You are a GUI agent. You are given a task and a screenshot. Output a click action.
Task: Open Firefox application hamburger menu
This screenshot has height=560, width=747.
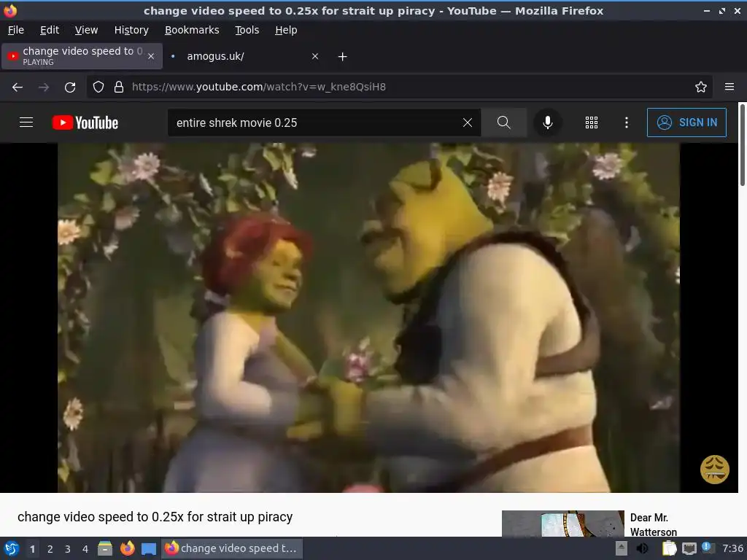(729, 87)
